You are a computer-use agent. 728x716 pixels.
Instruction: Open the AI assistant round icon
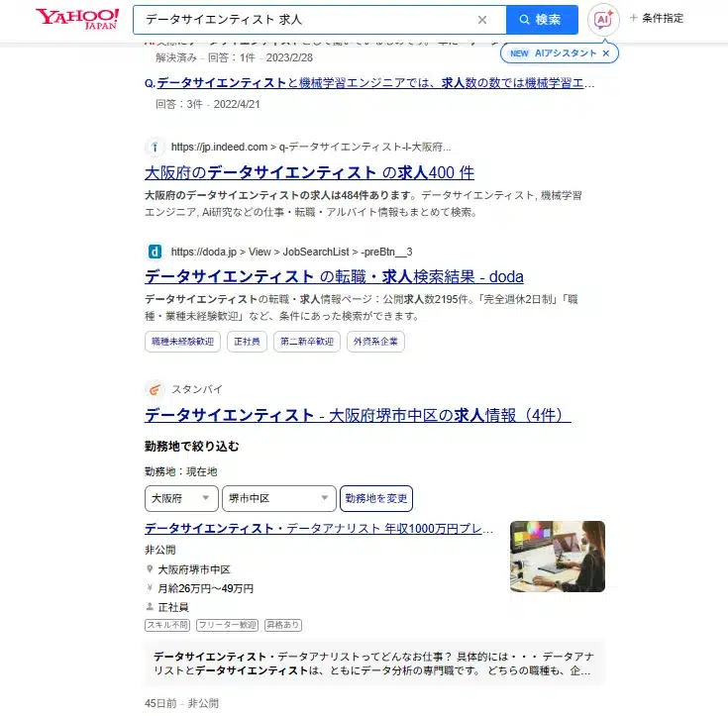[x=603, y=20]
